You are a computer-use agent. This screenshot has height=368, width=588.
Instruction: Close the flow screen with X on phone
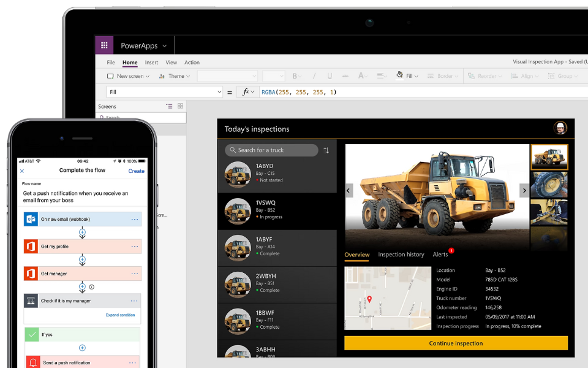point(22,171)
